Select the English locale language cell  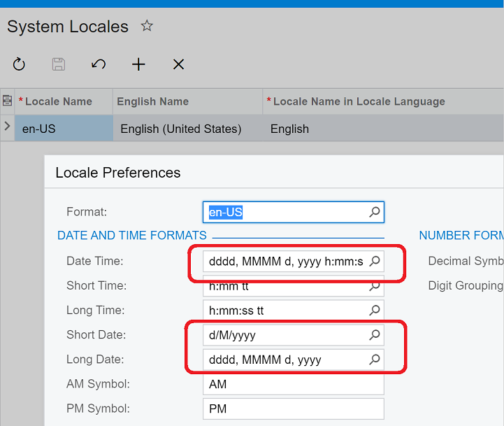[383, 129]
